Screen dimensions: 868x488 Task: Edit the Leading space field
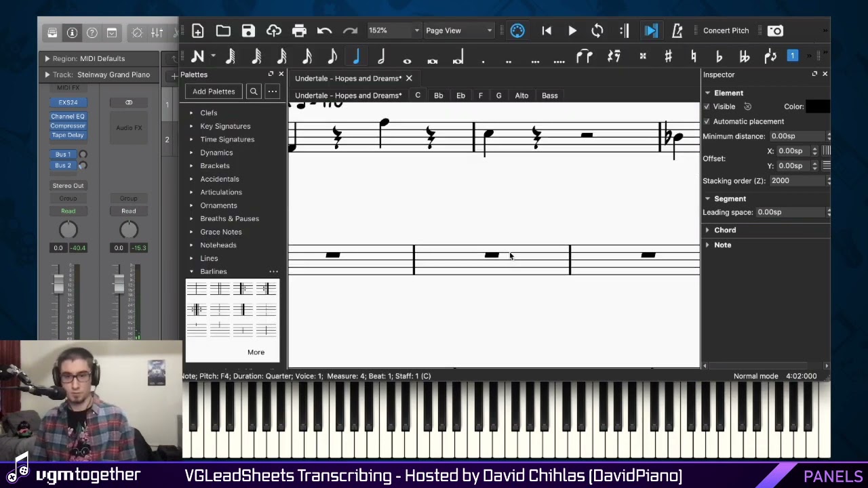[x=791, y=212]
